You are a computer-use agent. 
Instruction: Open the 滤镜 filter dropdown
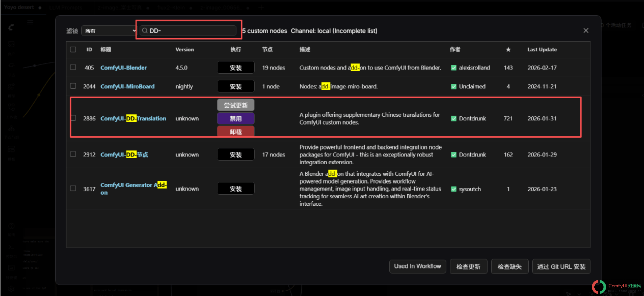click(109, 31)
